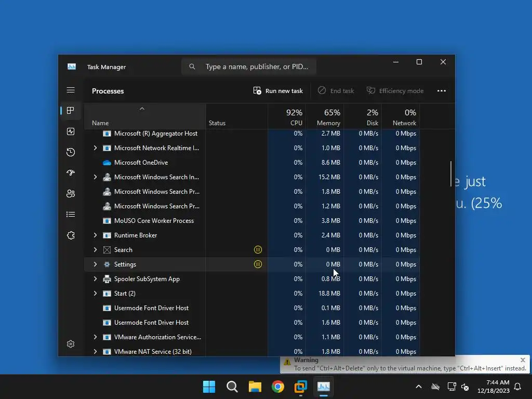532x399 pixels.
Task: Open taskbar Search magnifier
Action: click(x=232, y=387)
